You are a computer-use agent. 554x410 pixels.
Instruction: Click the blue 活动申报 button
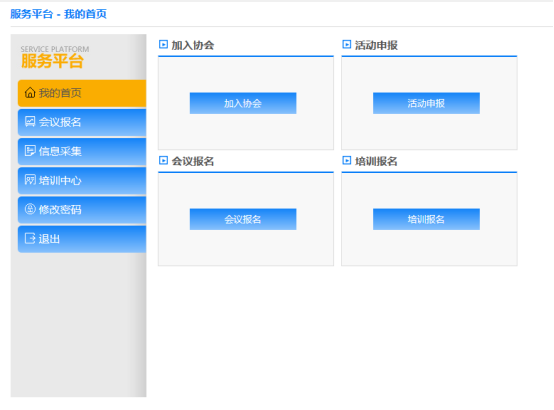(x=426, y=103)
